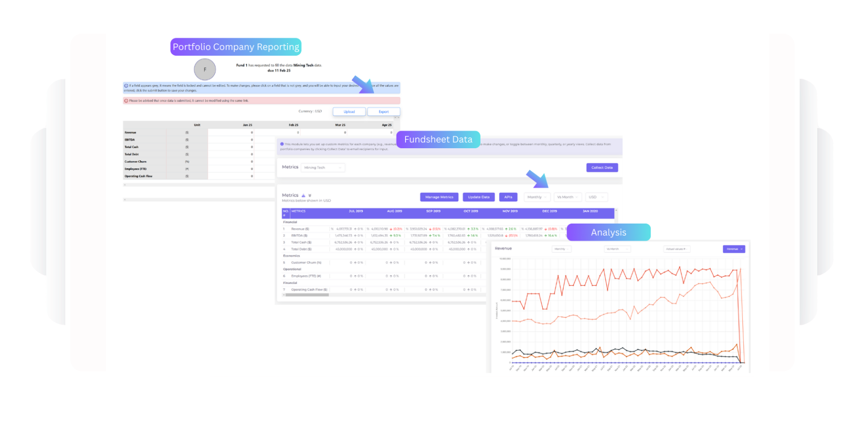Screen dimensions: 868x422
Task: Open the USD currency dropdown
Action: (x=596, y=197)
